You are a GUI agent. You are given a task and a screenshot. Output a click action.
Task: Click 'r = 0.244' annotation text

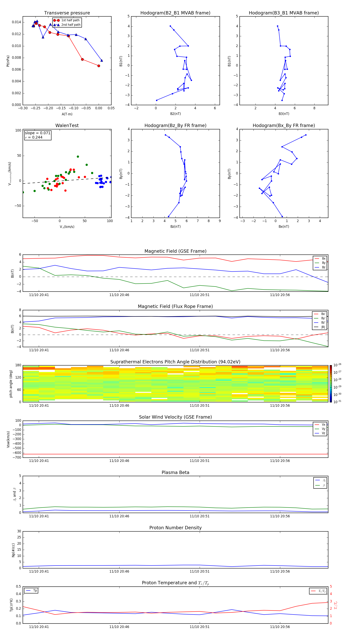coord(34,137)
